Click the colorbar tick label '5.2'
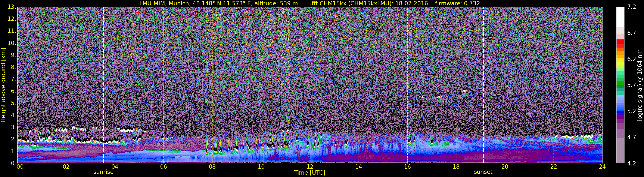The image size is (644, 177). (632, 111)
